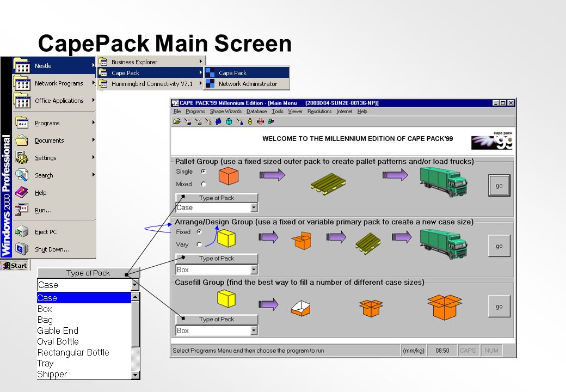The image size is (566, 392).
Task: Open the Resolutions menu
Action: click(x=319, y=112)
